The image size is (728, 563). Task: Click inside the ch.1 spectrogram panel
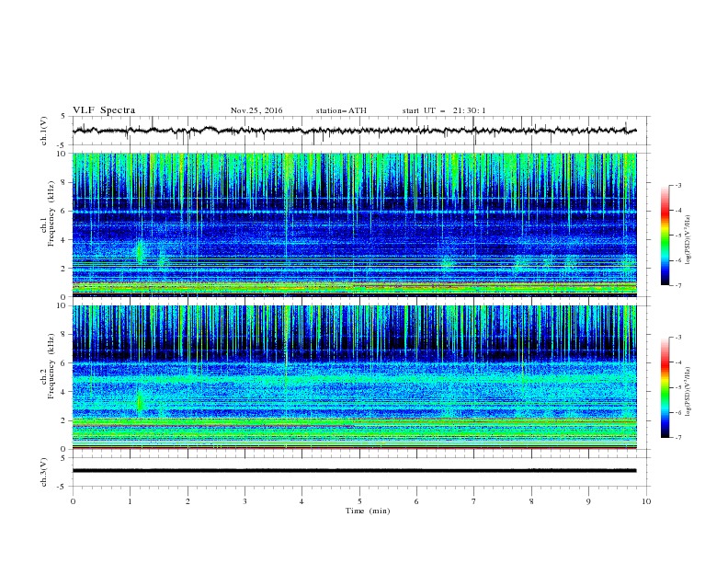(x=354, y=224)
